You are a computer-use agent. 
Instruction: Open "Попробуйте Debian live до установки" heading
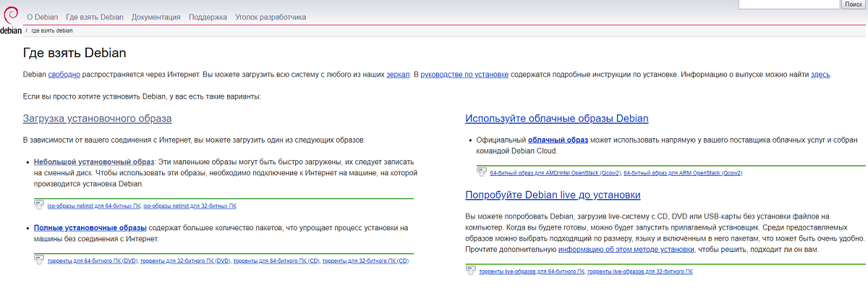tap(553, 195)
